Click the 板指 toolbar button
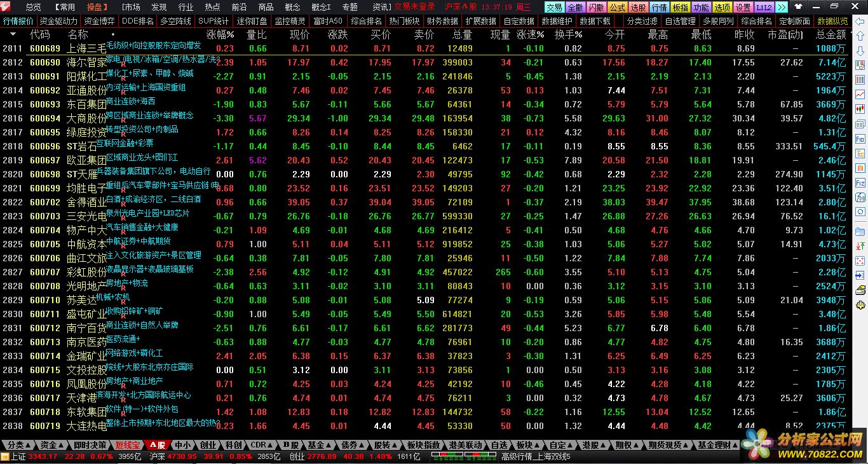This screenshot has width=868, height=464. 680,7
